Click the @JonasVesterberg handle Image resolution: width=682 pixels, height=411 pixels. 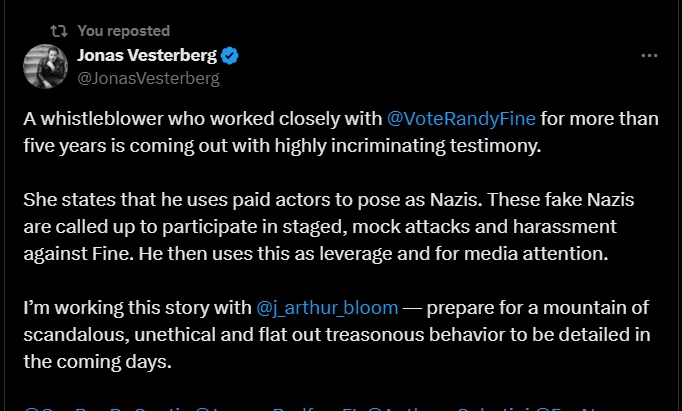148,77
